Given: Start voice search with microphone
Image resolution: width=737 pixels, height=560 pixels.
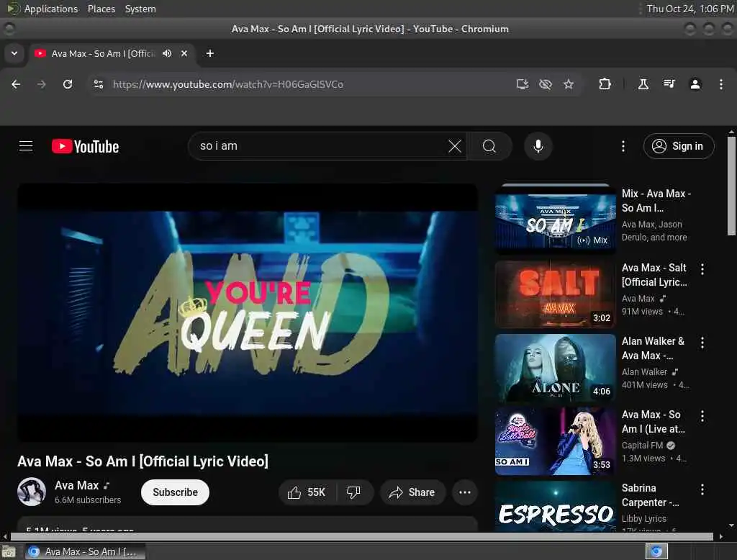Looking at the screenshot, I should click(x=538, y=146).
